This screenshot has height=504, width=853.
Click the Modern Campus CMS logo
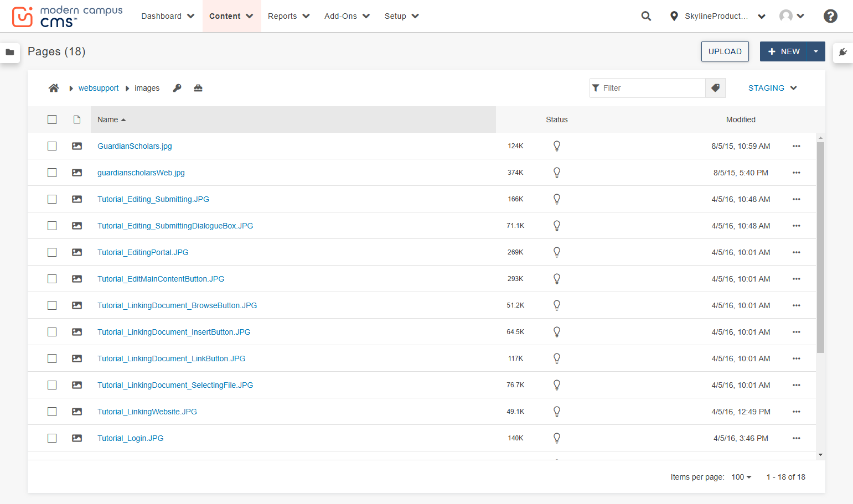pyautogui.click(x=68, y=17)
